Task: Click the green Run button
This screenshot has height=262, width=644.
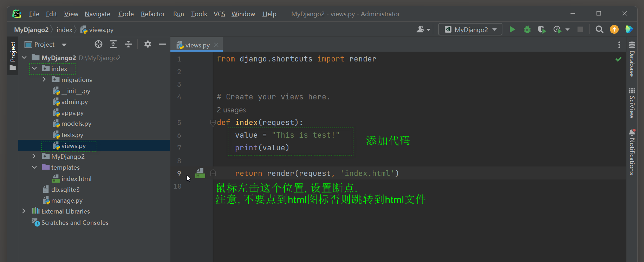Action: pyautogui.click(x=512, y=30)
